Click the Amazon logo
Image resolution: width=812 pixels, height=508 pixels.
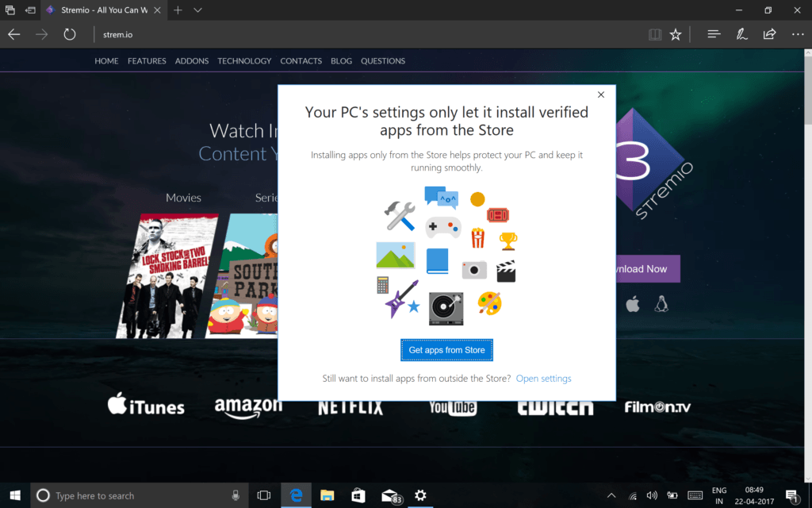click(x=248, y=407)
